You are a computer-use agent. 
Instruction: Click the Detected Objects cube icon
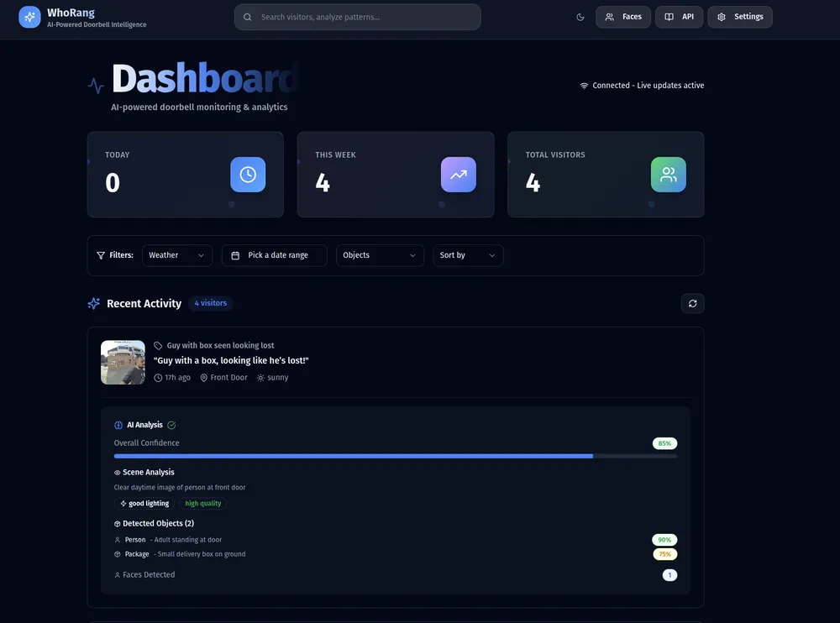[x=117, y=524]
